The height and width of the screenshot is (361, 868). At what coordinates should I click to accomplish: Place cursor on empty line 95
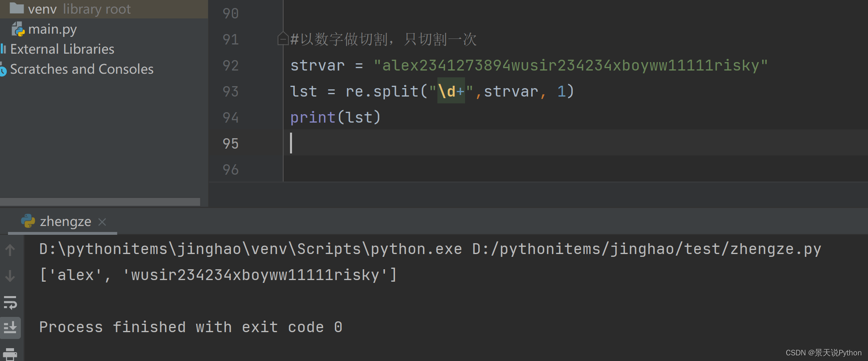point(575,143)
